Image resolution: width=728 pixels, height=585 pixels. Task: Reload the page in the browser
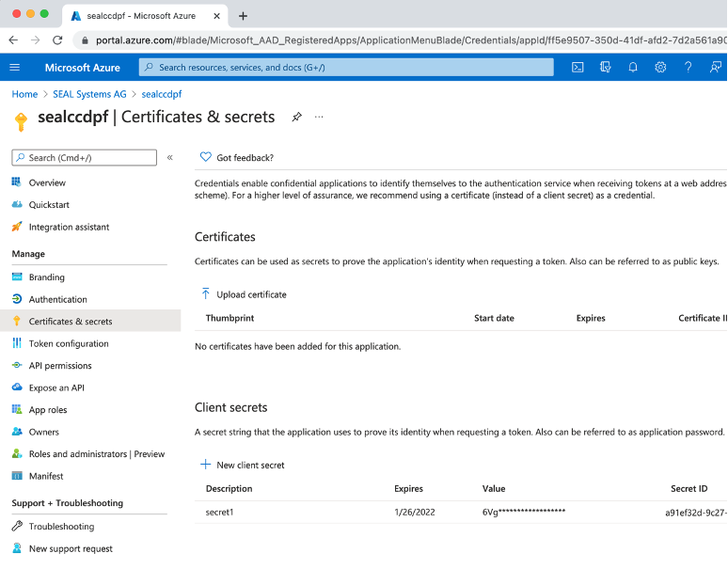point(57,40)
